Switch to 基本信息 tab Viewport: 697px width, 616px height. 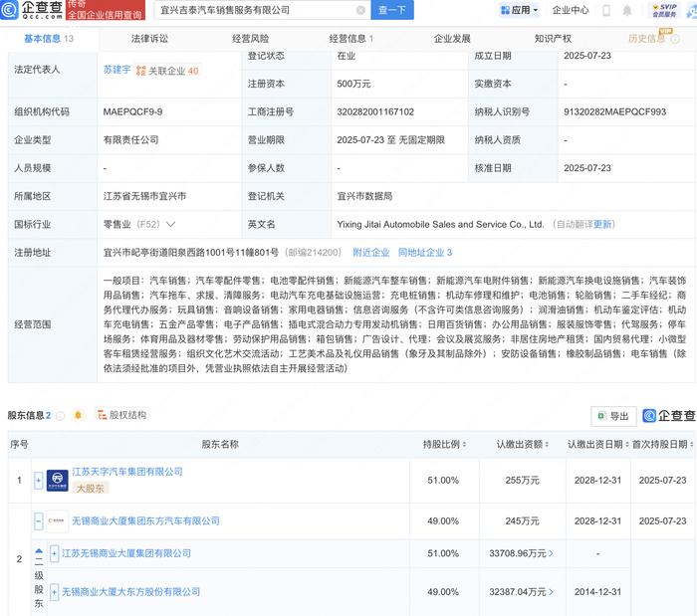pos(49,39)
